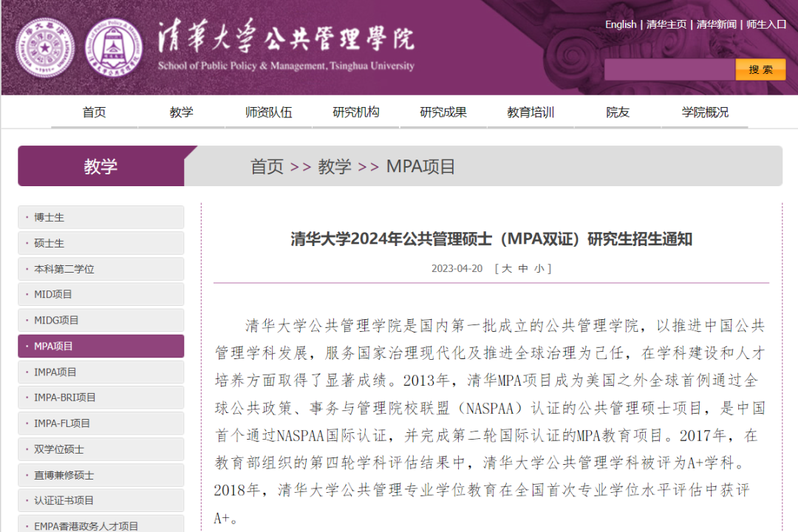Image resolution: width=798 pixels, height=532 pixels.
Task: Select IMPA-BRI项目 in the sidebar
Action: 100,398
